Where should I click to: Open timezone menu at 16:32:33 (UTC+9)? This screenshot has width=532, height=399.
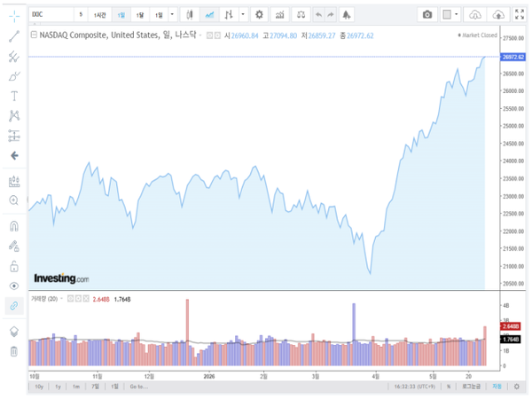click(415, 387)
